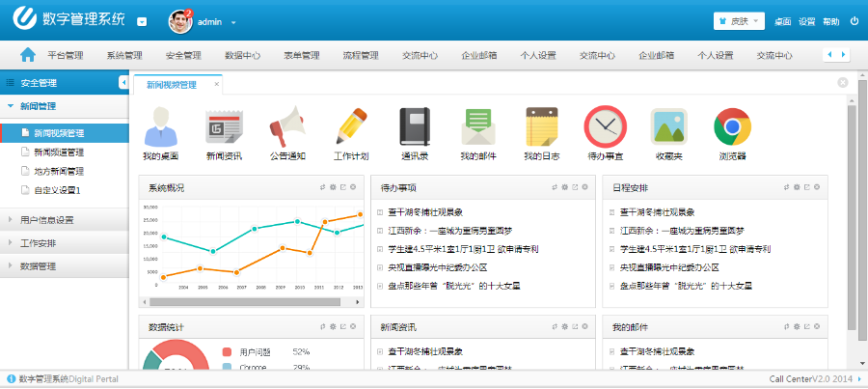Open the 通讯录 address book icon
Screen dimensions: 868x389
coord(415,126)
